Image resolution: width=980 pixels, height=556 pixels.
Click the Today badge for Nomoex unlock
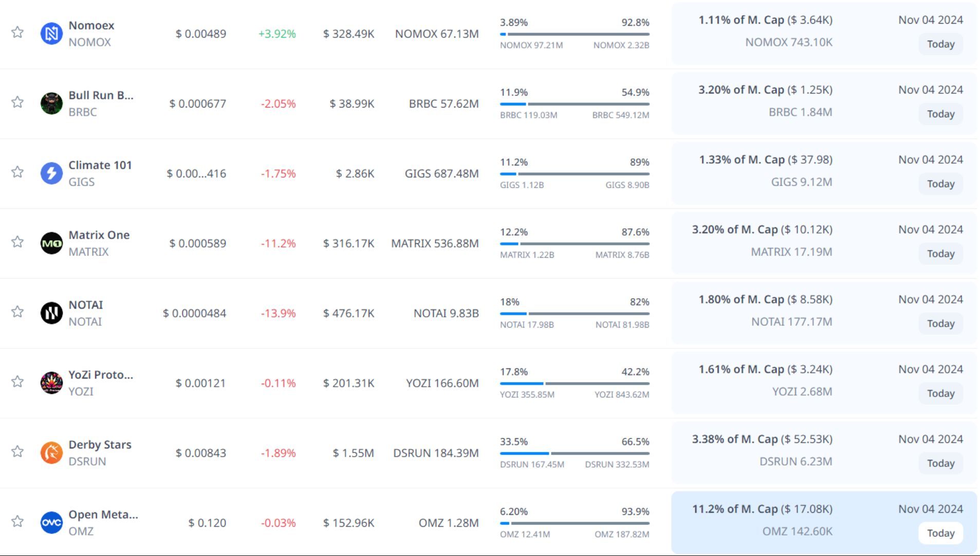940,44
